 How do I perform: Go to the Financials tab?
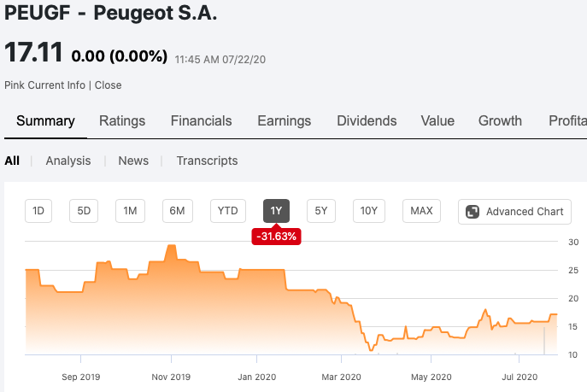[x=201, y=120]
